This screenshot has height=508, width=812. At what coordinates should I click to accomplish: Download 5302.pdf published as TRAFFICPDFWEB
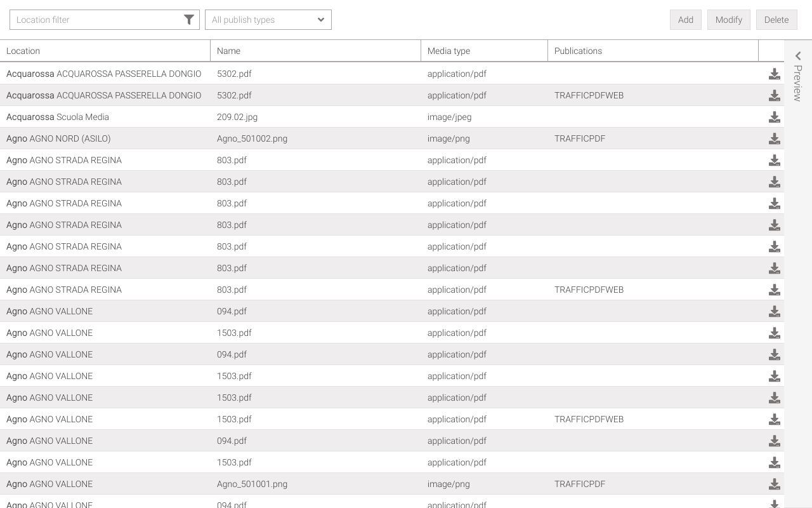(x=774, y=96)
